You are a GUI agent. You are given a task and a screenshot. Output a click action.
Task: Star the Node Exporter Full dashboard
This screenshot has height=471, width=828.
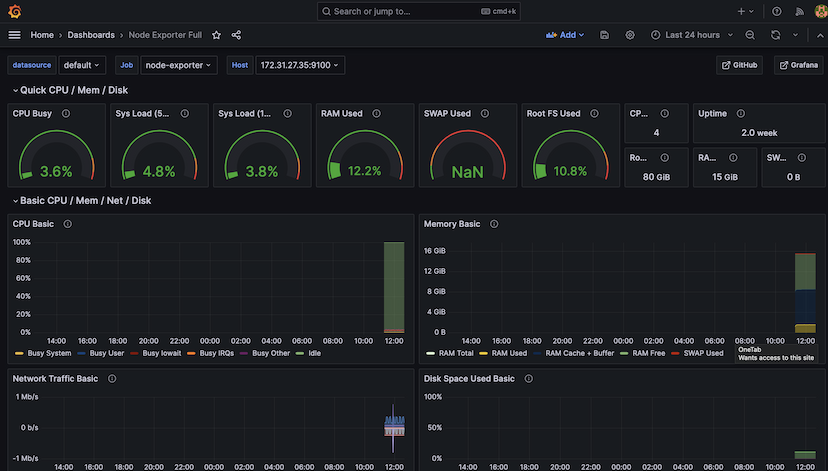pyautogui.click(x=216, y=35)
